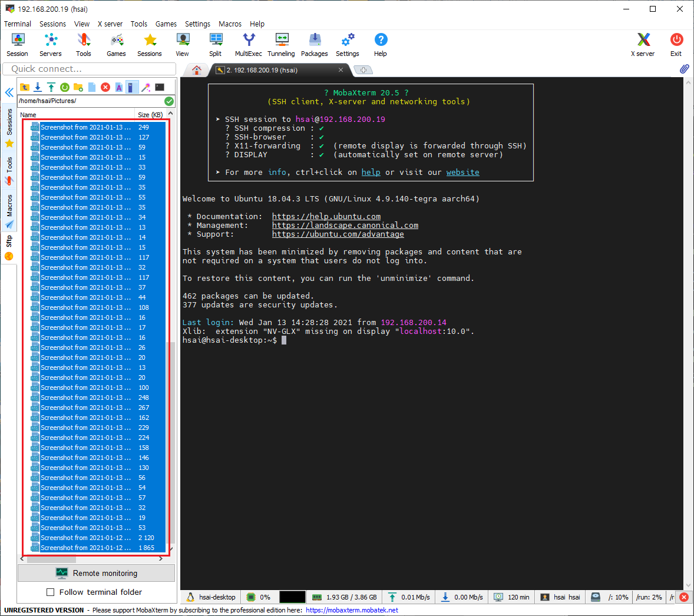This screenshot has height=616, width=694.
Task: Enable Follow terminal folder checkbox
Action: click(51, 592)
